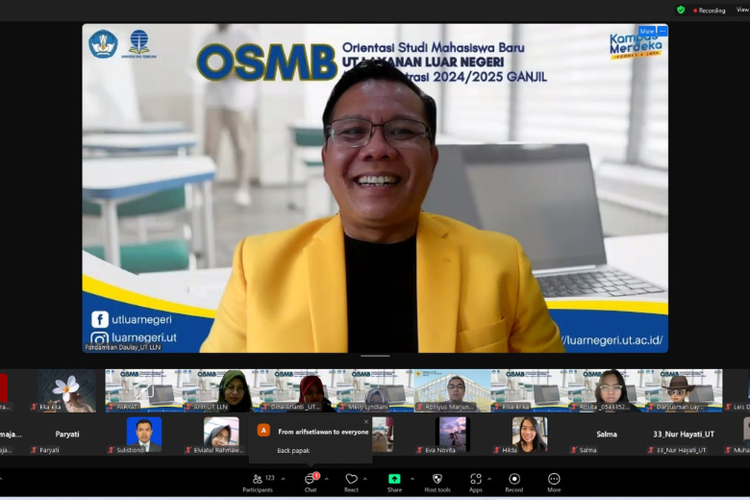Screen dimensions: 750x500
Task: Expand the Participants options arrow
Action: click(x=282, y=477)
